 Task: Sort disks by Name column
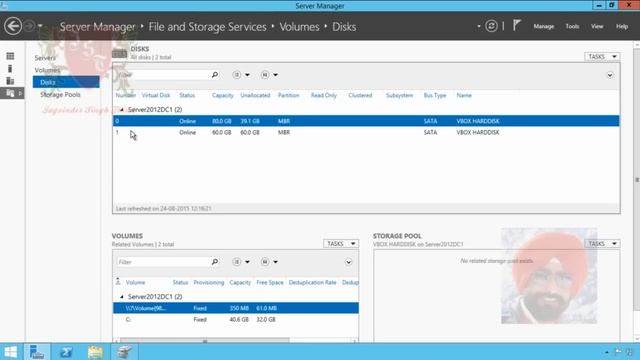point(464,96)
